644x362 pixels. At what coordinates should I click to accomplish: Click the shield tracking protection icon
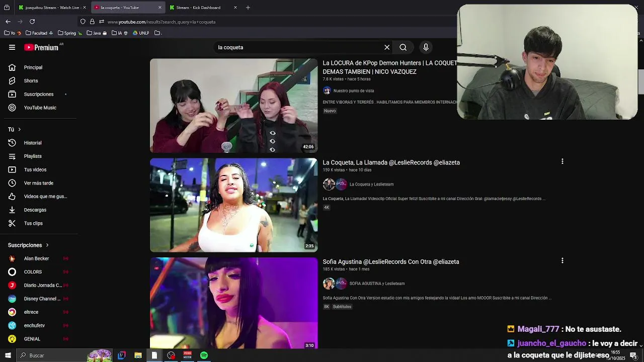tap(83, 22)
